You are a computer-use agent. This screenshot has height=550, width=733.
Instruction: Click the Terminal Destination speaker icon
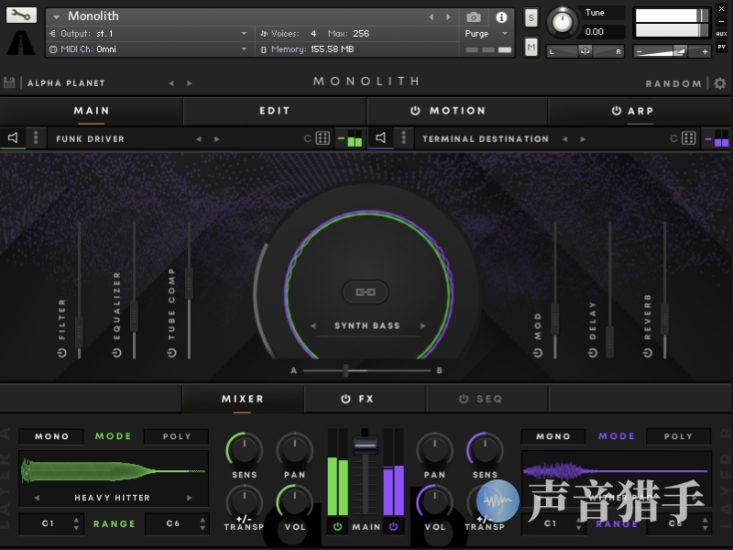point(381,138)
